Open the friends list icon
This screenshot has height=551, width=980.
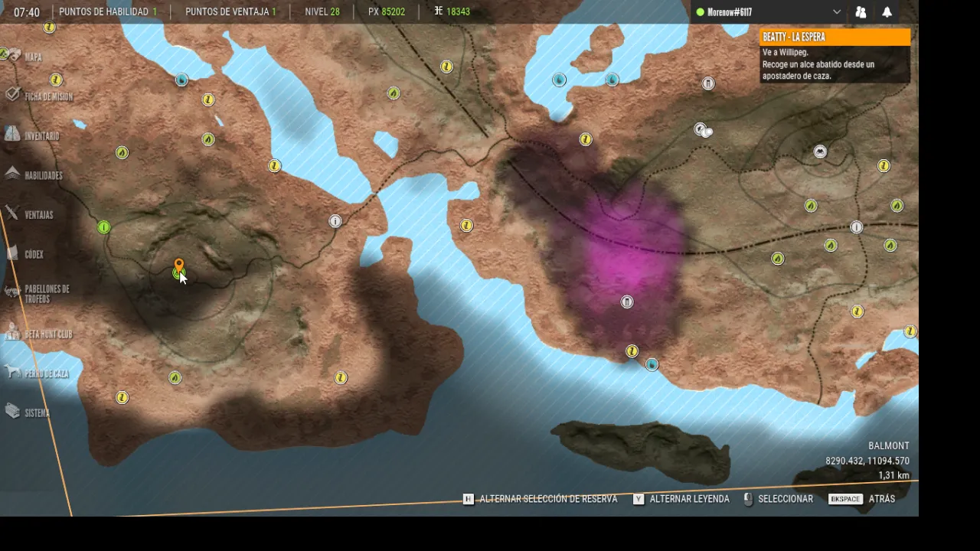pyautogui.click(x=861, y=12)
